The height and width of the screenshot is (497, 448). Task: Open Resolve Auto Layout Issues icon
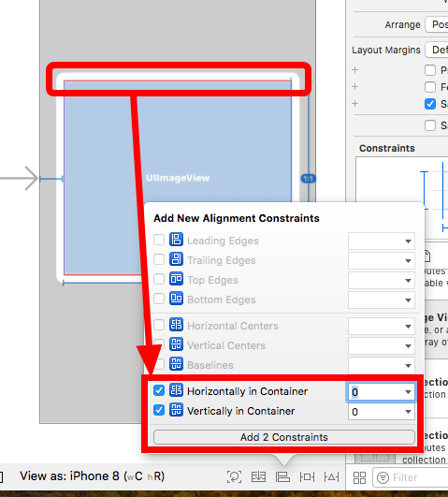coord(331,476)
